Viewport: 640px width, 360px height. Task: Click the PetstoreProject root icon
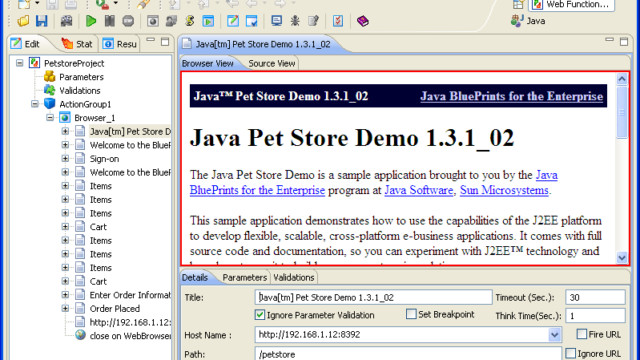(x=34, y=63)
